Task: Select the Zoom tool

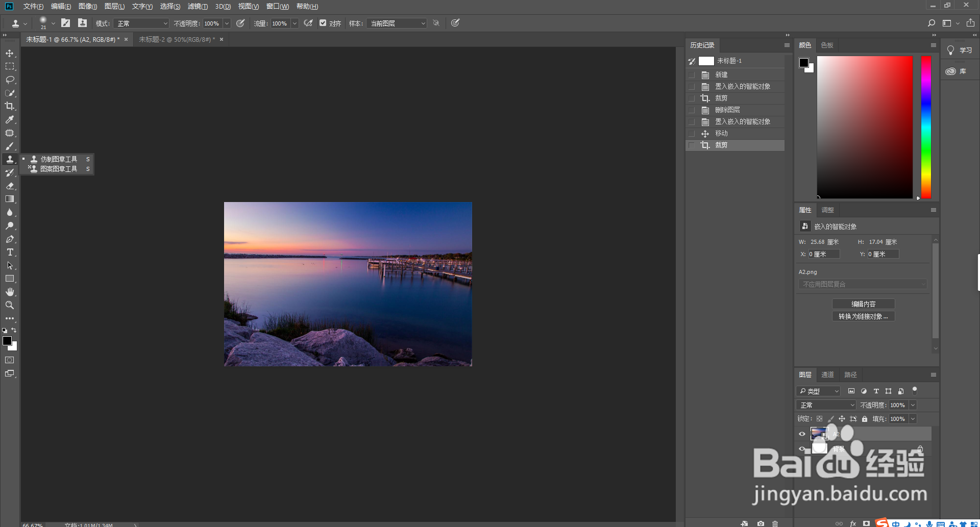Action: [10, 305]
